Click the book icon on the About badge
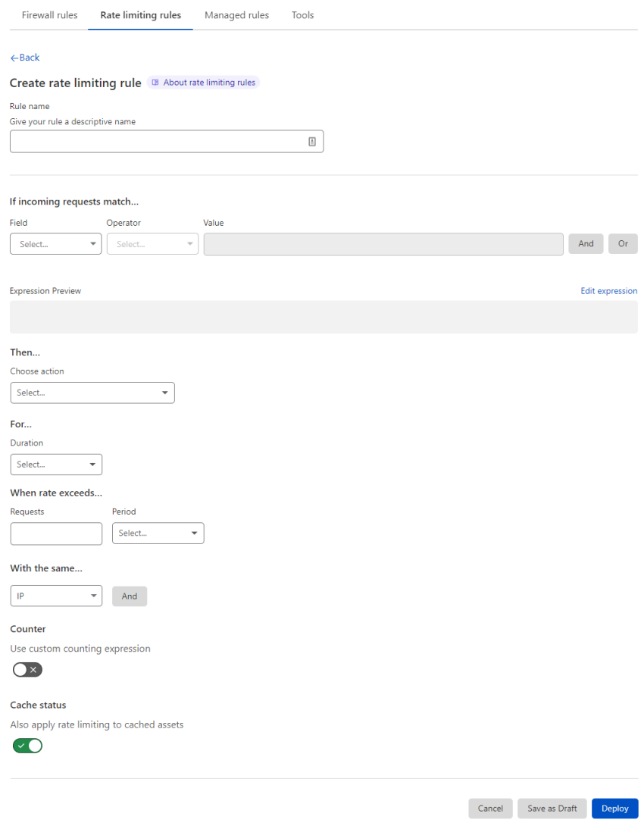The width and height of the screenshot is (644, 826). 155,82
